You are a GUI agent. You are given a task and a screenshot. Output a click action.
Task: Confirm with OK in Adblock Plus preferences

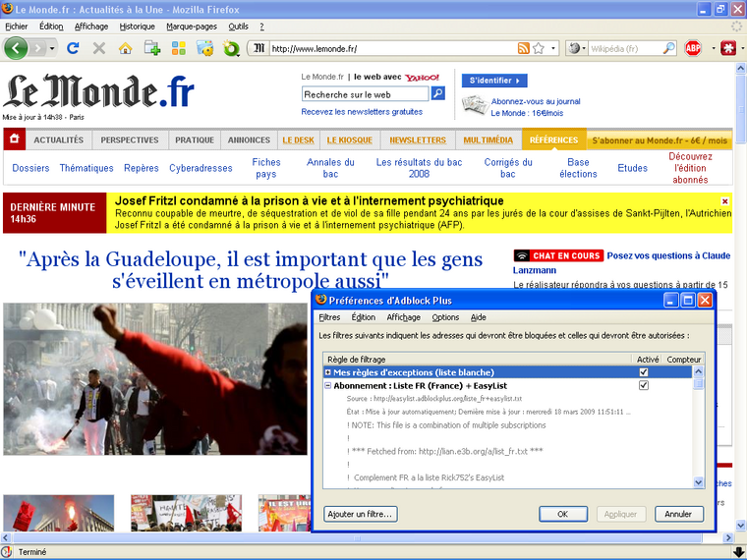tap(562, 514)
